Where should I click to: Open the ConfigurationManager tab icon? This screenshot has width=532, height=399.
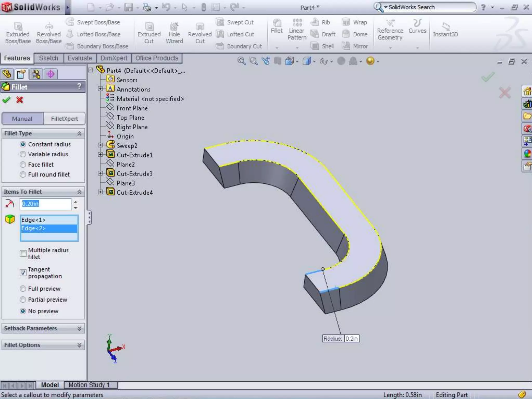pyautogui.click(x=36, y=74)
